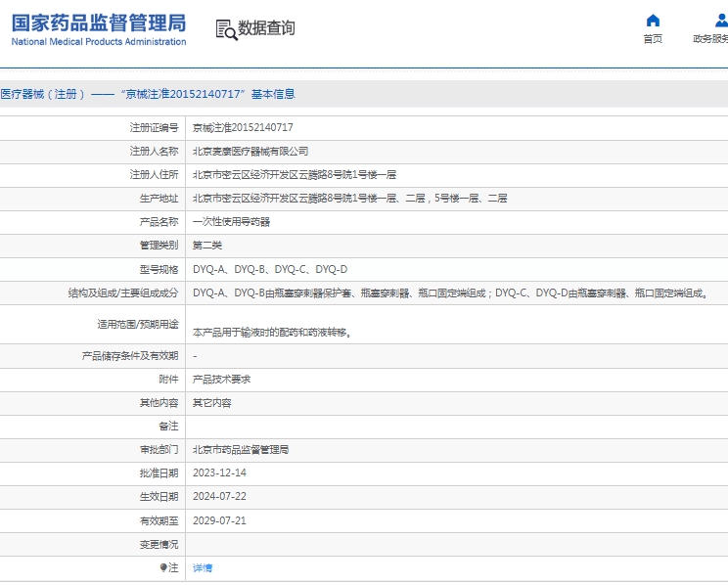Open the 政务服务 user icon

coord(721,21)
